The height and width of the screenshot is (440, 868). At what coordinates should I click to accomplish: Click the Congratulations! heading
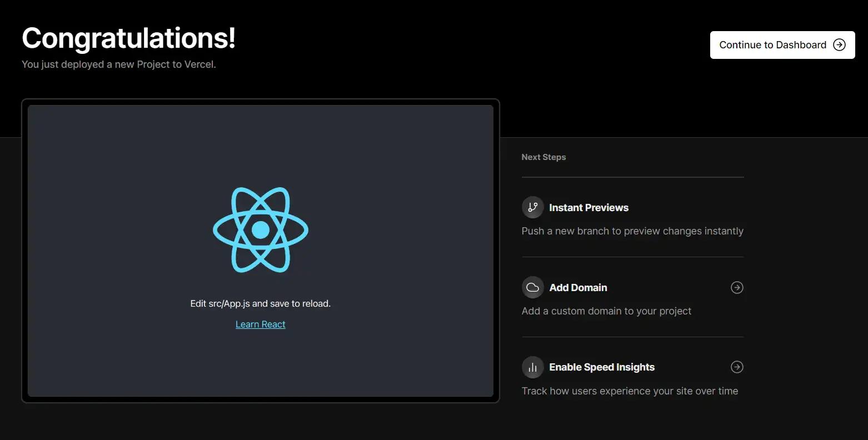tap(128, 38)
